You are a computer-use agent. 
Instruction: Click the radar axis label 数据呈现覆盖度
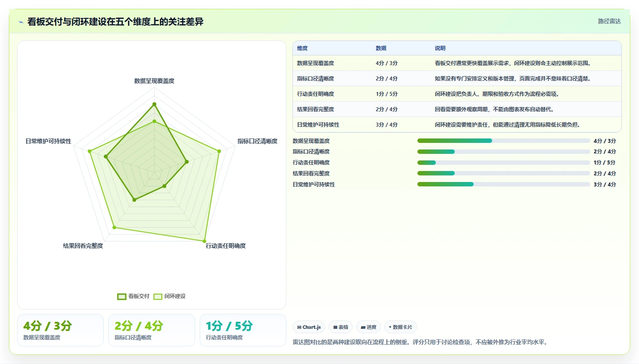click(154, 81)
